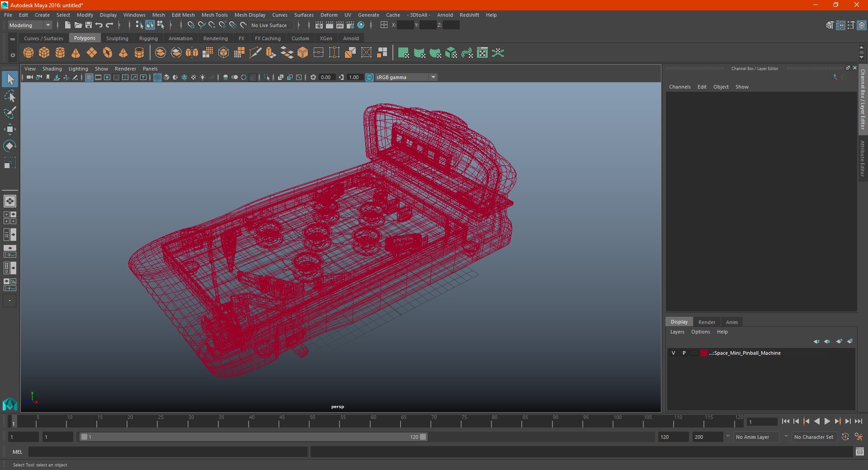
Task: Click the red layer color swatch
Action: (x=703, y=353)
